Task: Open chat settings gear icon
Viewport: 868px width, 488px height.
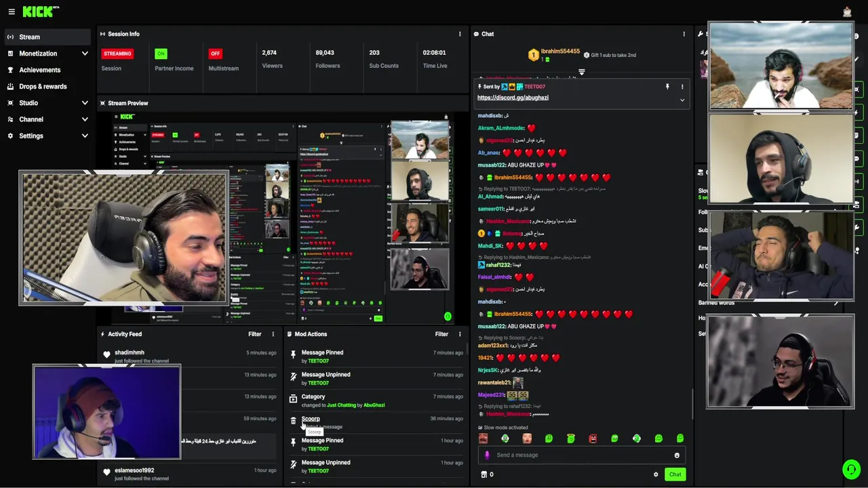Action: point(656,474)
